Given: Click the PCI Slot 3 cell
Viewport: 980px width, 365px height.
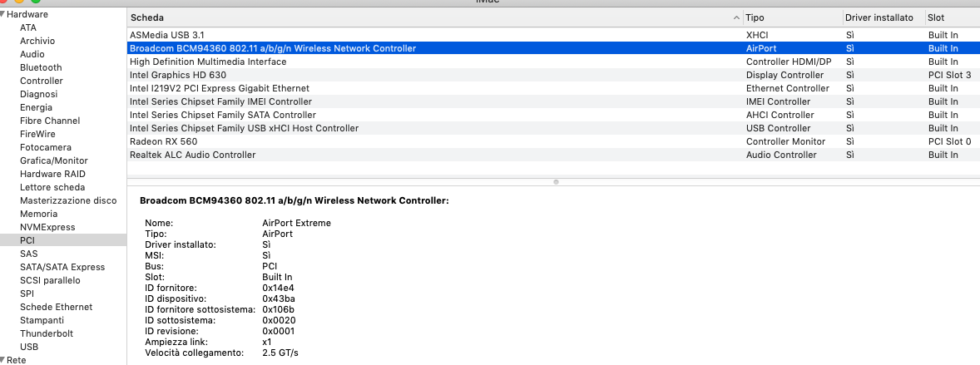Looking at the screenshot, I should 950,75.
